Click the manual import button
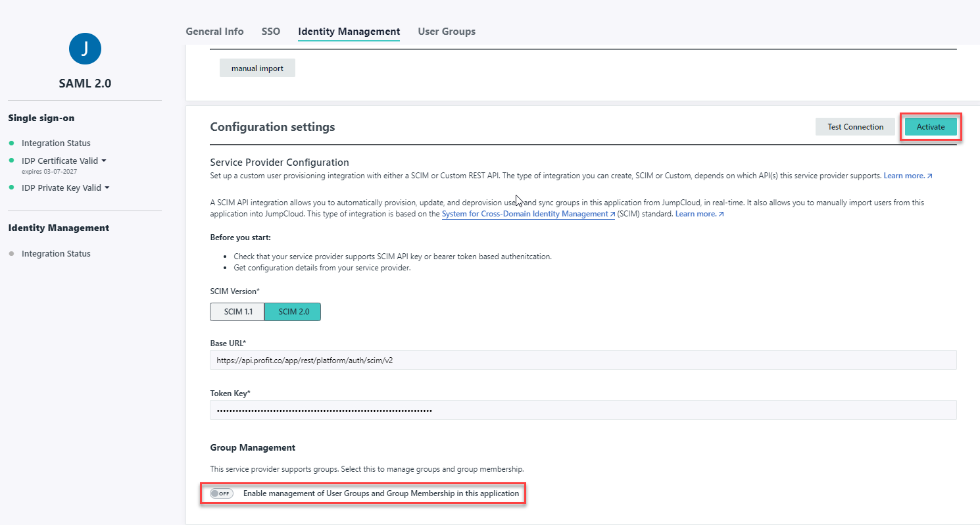This screenshot has width=980, height=525. click(x=257, y=68)
